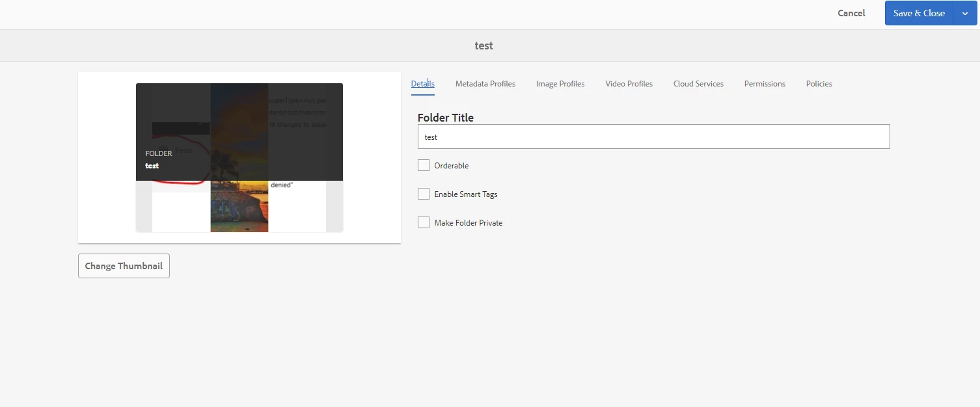980x407 pixels.
Task: Open the Image Profiles tab
Action: (x=560, y=84)
